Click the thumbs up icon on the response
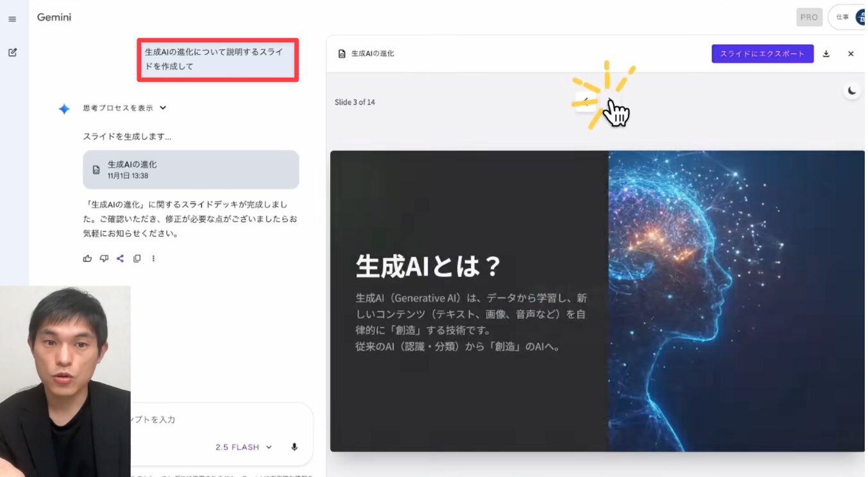The width and height of the screenshot is (868, 477). pyautogui.click(x=87, y=259)
